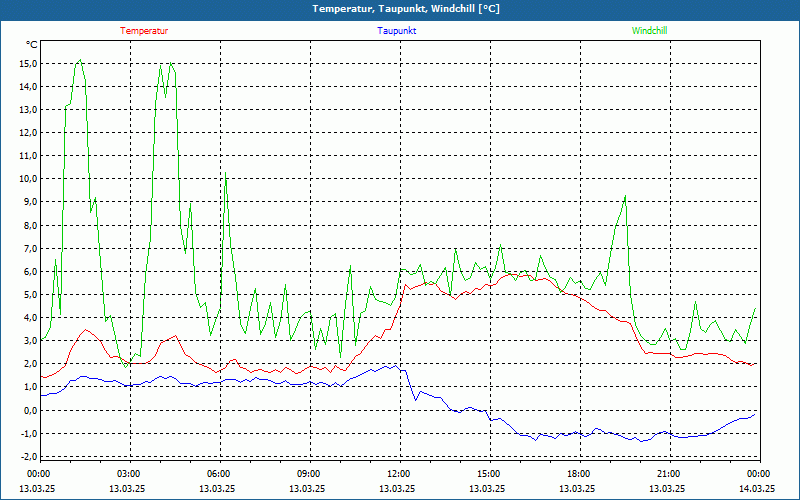800x500 pixels.
Task: Click the 1,0 y-axis value
Action: coord(30,387)
